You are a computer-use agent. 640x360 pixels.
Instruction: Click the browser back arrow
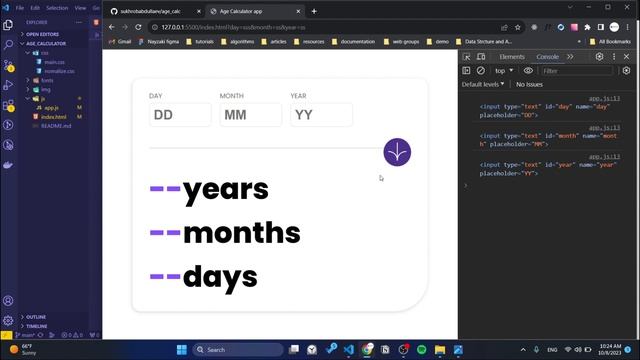point(112,27)
